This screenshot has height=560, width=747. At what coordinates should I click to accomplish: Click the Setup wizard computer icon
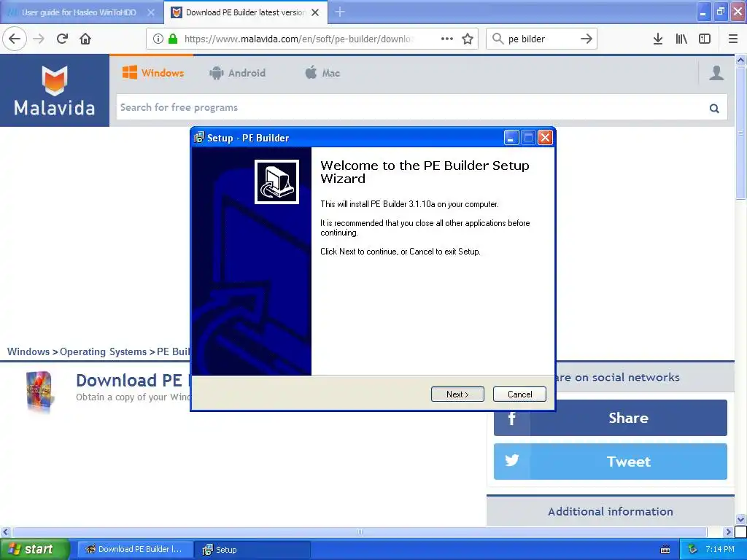tap(276, 182)
